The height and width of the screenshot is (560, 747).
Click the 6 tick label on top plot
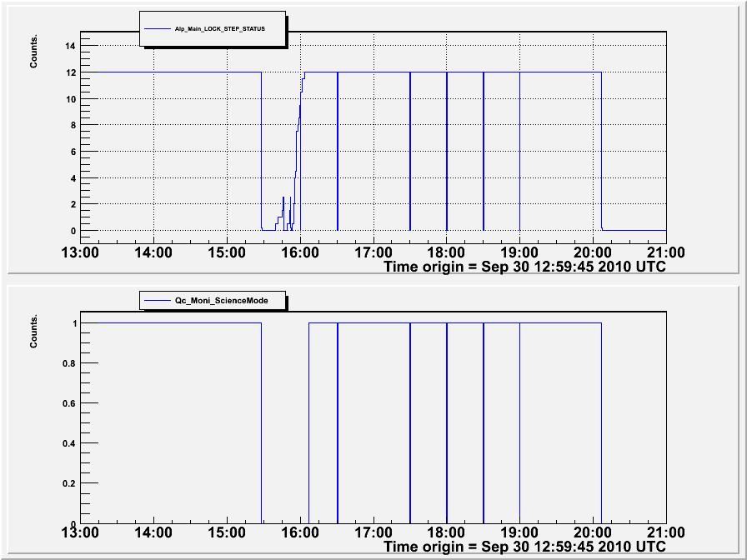point(73,152)
